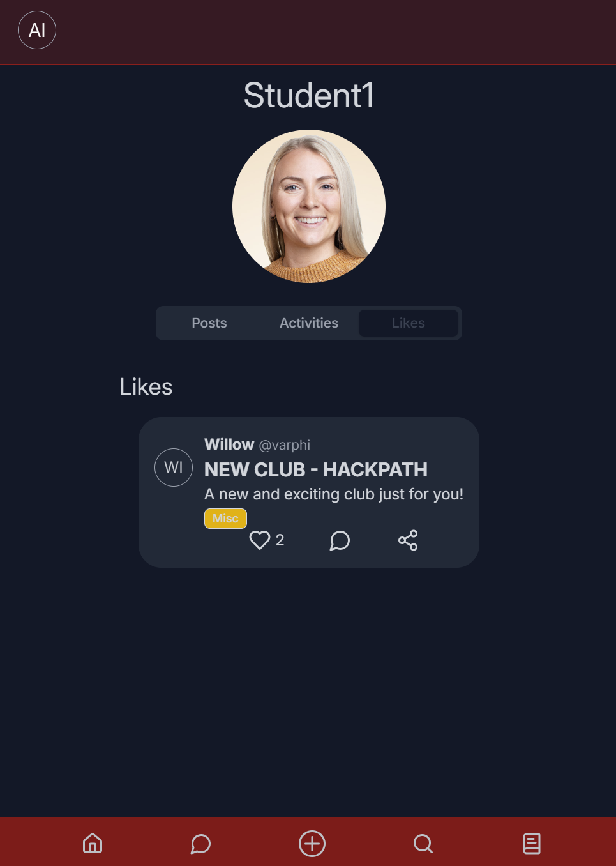Open comments on the HACKPATH post
This screenshot has height=866, width=616.
pos(340,540)
